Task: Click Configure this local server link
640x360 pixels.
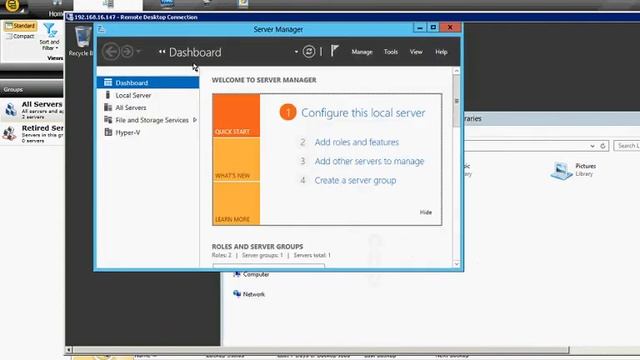Action: point(363,113)
